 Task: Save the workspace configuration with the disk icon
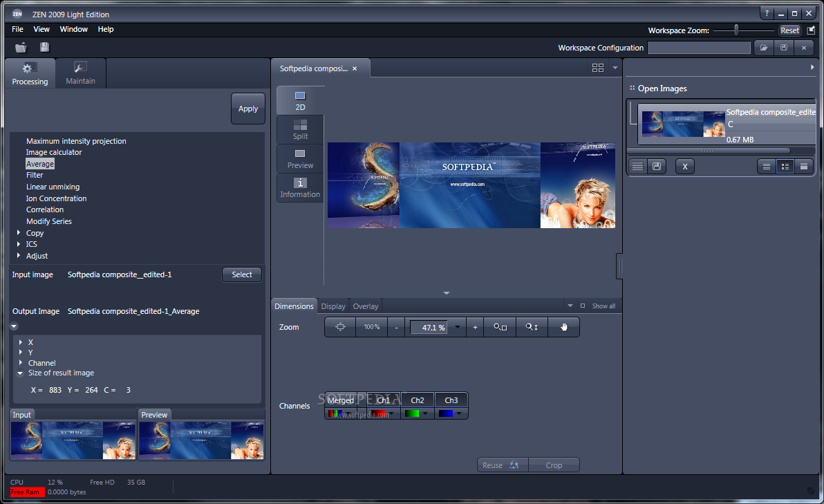point(783,48)
